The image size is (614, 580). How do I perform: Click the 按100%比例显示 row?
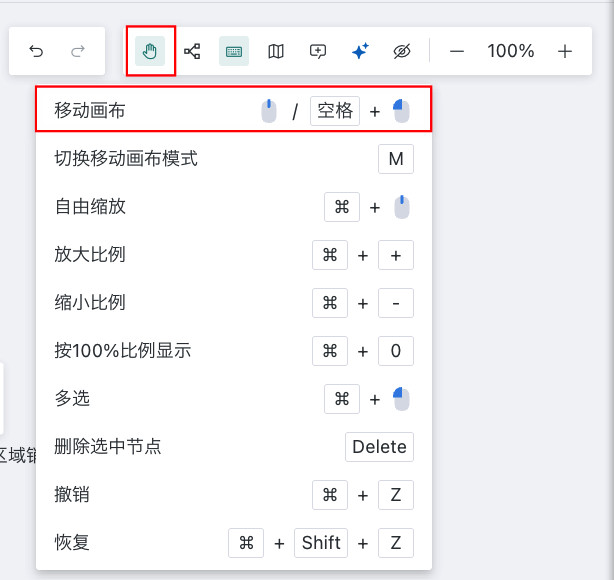click(122, 351)
